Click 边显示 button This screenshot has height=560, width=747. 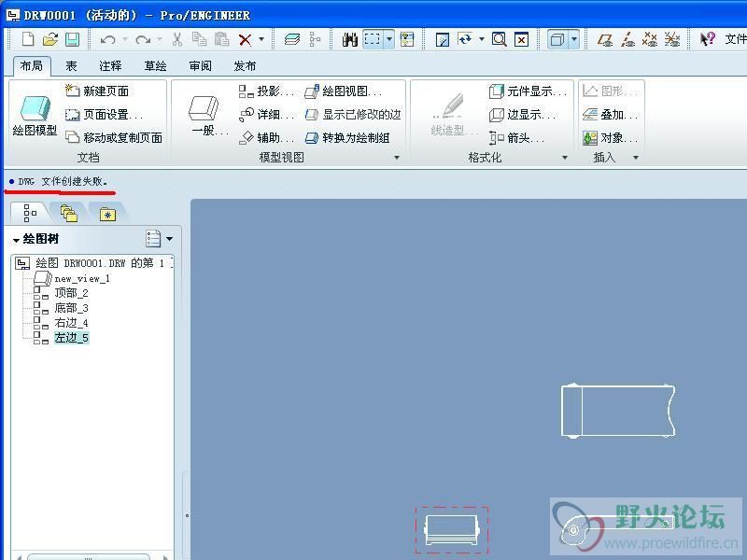(522, 114)
